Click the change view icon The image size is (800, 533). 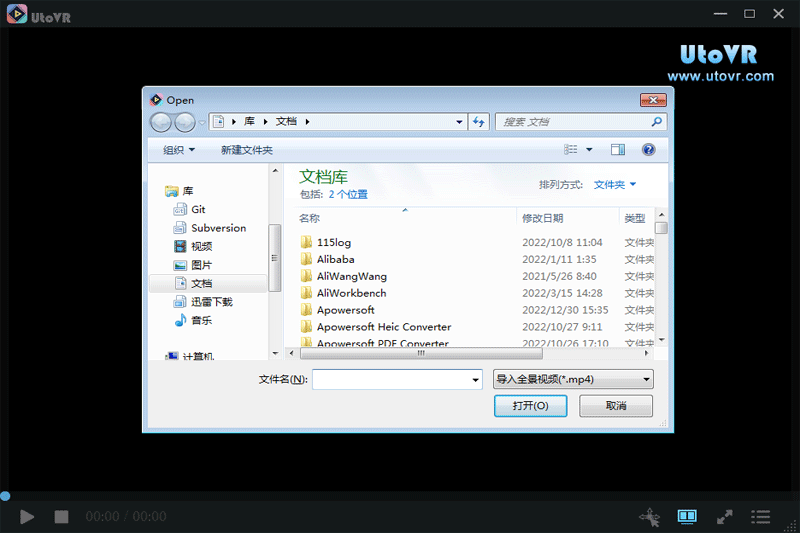click(571, 150)
